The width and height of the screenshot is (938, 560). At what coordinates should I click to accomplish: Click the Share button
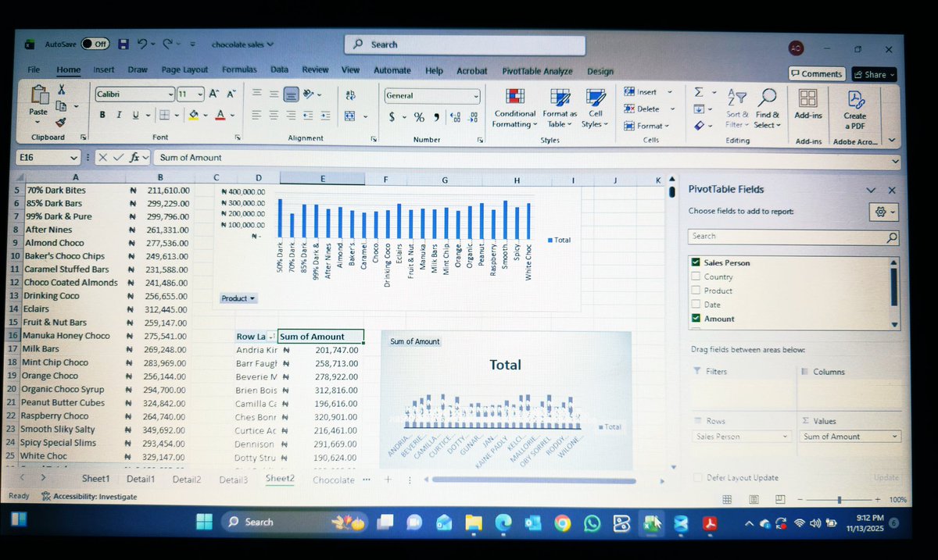[873, 74]
